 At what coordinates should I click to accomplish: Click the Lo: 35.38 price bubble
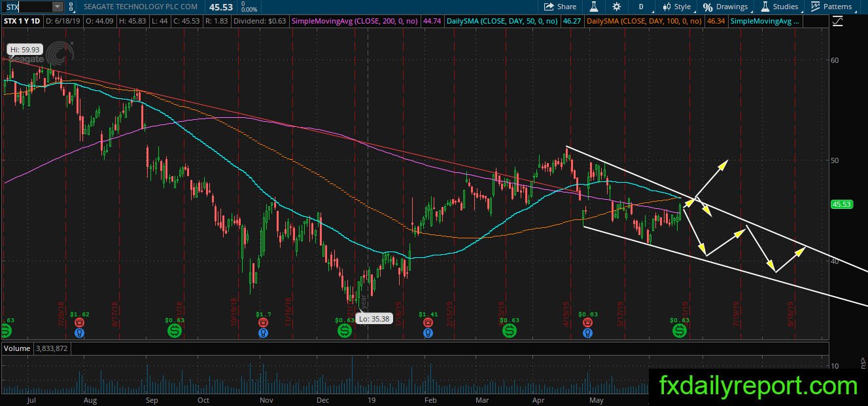point(373,319)
